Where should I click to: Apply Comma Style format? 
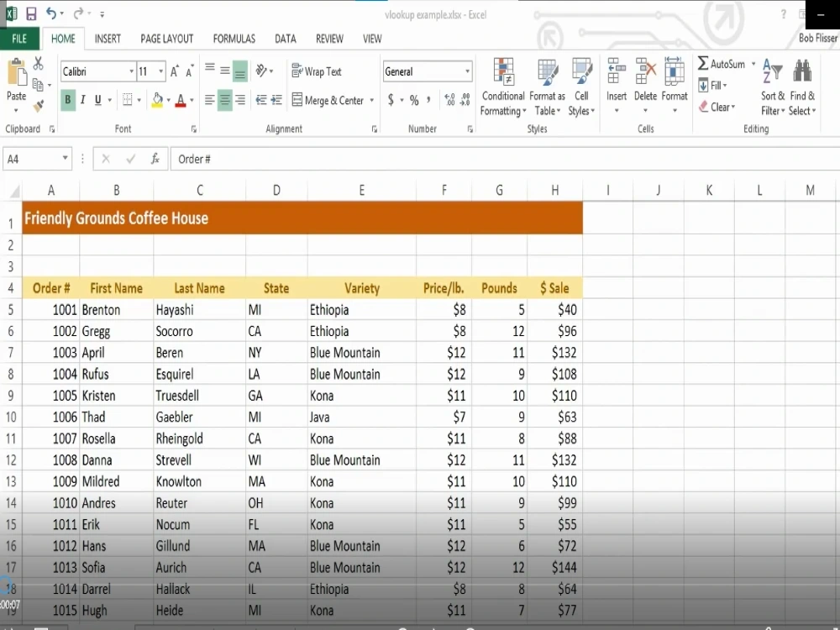[428, 100]
